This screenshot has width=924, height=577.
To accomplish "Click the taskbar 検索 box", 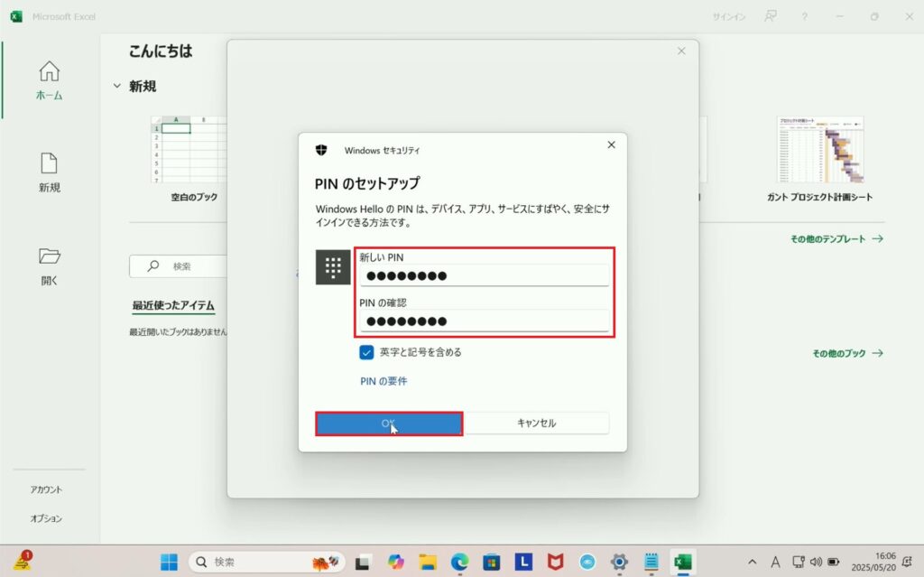I will coord(267,562).
